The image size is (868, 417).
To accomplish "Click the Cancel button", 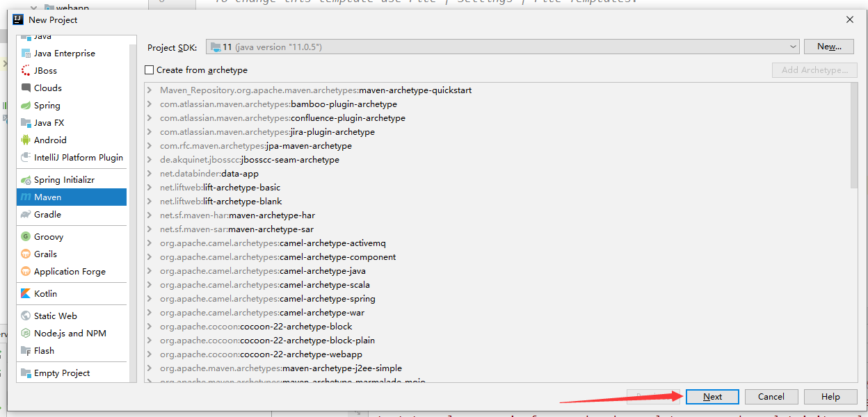I will [x=771, y=397].
